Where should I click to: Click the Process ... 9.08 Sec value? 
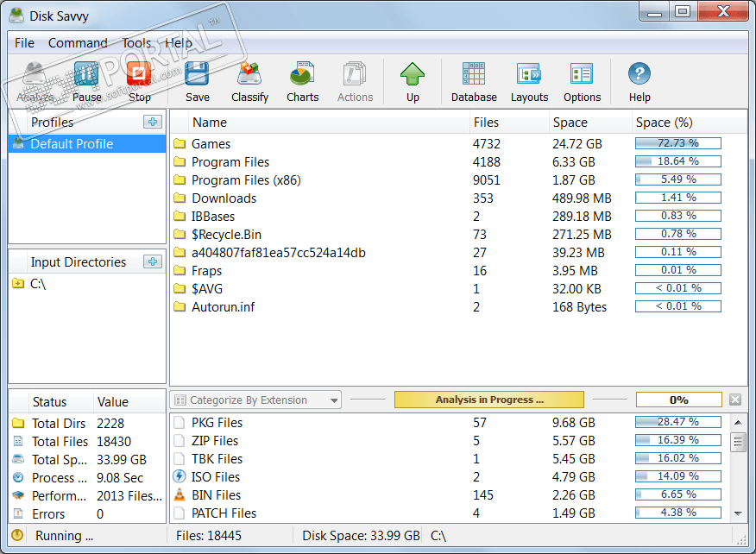(120, 478)
